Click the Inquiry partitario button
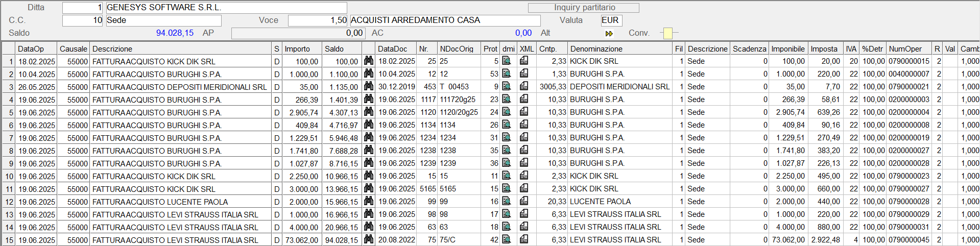Screen dimensions: 980x246 pos(584,8)
